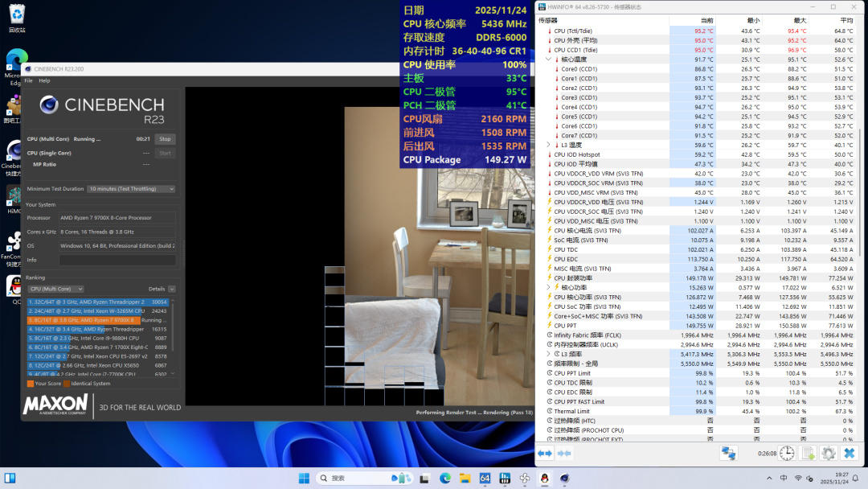Open the File menu in Cinebench
The image size is (868, 489).
(28, 80)
